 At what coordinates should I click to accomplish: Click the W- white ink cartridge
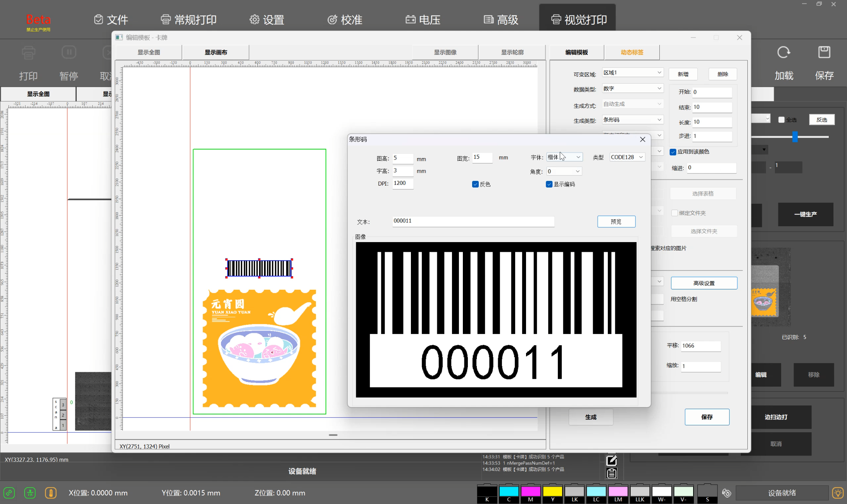pos(662,494)
